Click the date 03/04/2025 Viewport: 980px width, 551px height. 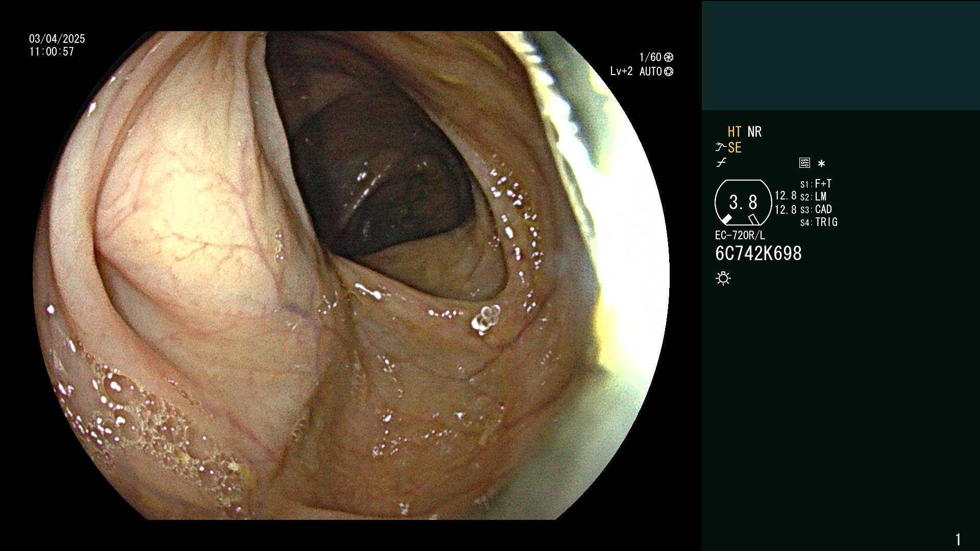57,39
